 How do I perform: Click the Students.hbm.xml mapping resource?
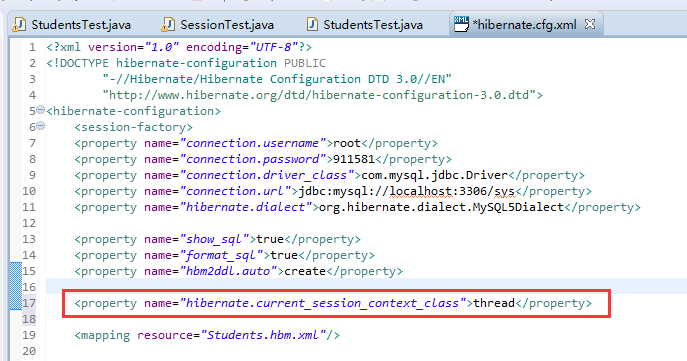pyautogui.click(x=263, y=335)
